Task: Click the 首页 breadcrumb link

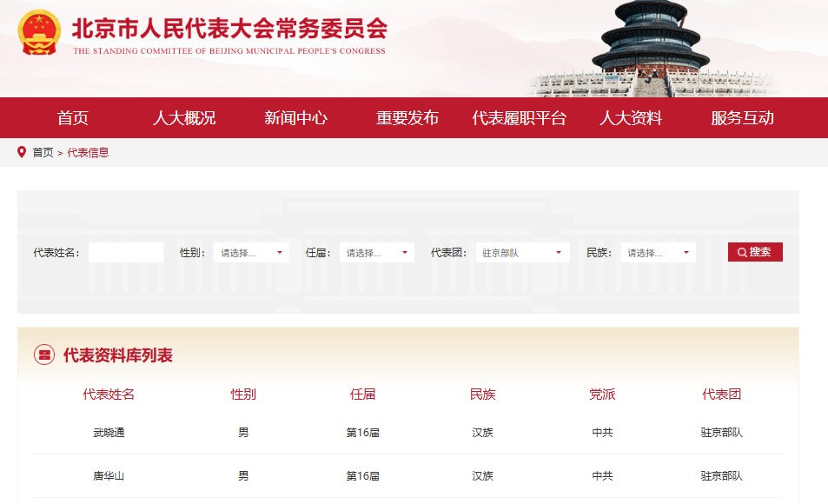Action: 43,153
